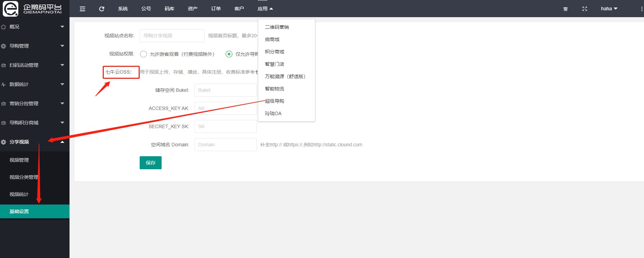This screenshot has width=644, height=258.
Task: Expand the 导购积分商城 sidebar section
Action: pyautogui.click(x=35, y=123)
